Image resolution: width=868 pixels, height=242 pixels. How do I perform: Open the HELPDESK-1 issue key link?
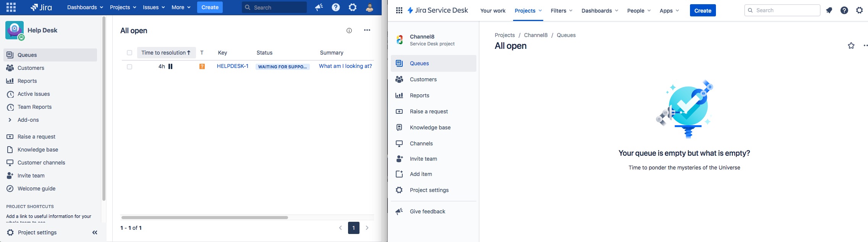tap(233, 66)
